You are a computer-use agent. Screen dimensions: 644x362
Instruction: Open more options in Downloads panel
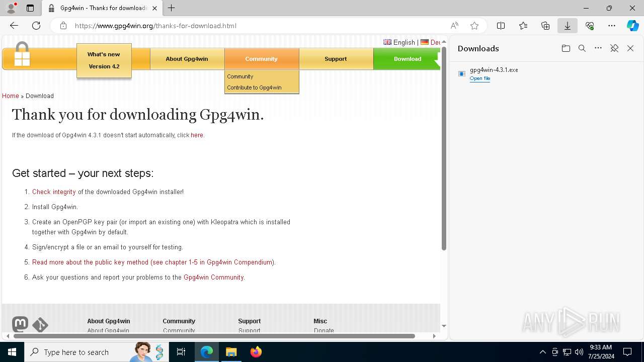coord(598,48)
